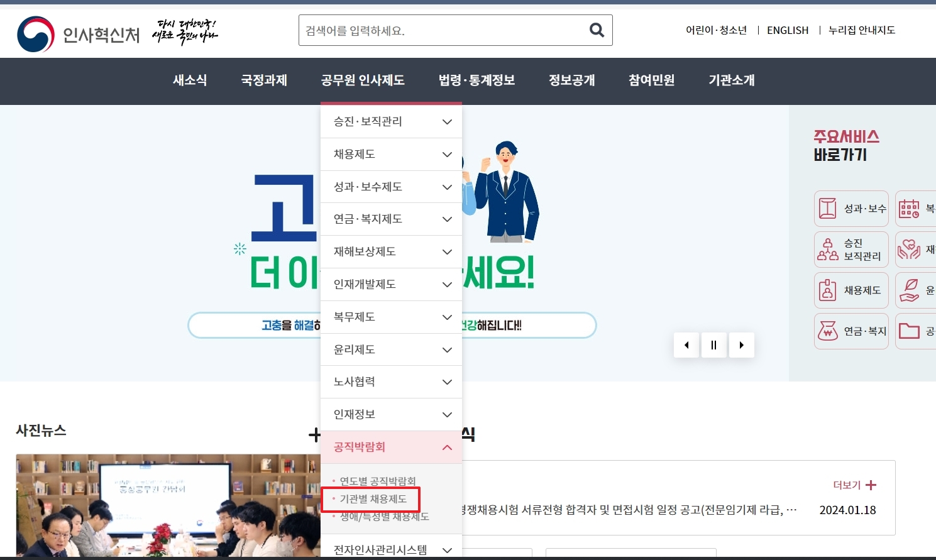The height and width of the screenshot is (560, 936).
Task: Open the 새소식 menu
Action: click(x=189, y=80)
